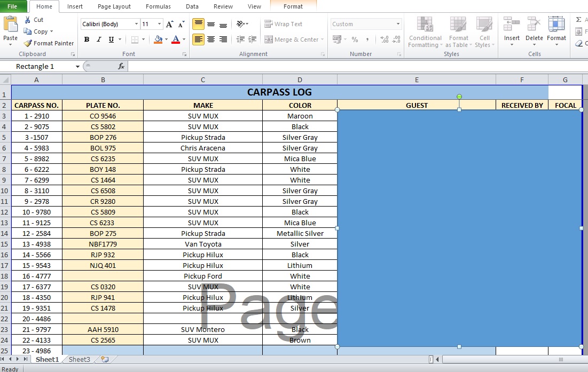
Task: Expand the Underline style arrow
Action: coord(120,39)
